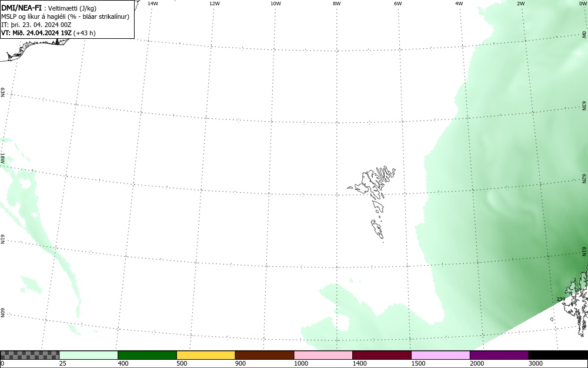Click the '1500' legend scale value
Screen dimensions: 588x368
click(x=419, y=363)
